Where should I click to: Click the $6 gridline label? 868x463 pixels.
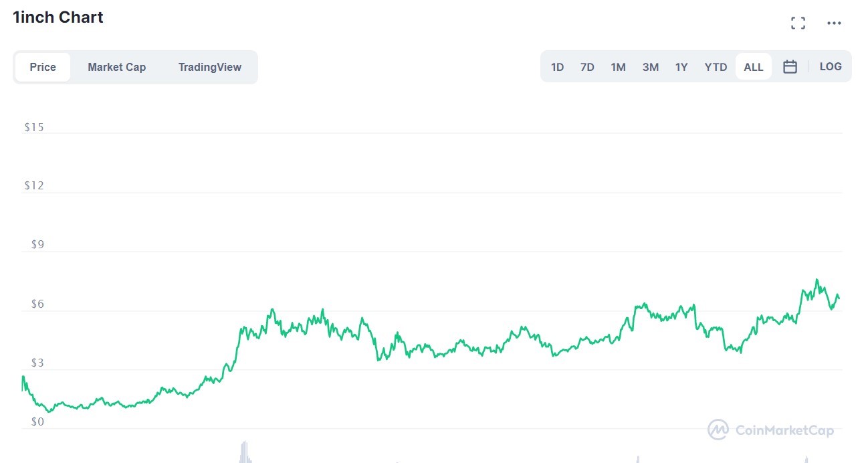37,304
